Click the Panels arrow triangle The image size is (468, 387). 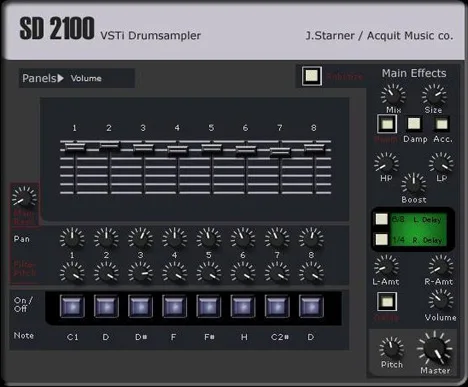point(60,78)
